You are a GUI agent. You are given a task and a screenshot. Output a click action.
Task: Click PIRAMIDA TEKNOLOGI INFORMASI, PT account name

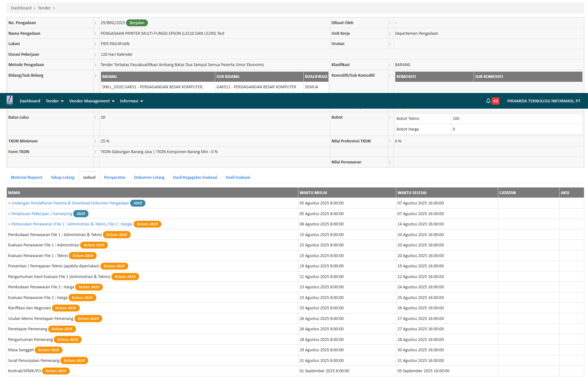544,101
